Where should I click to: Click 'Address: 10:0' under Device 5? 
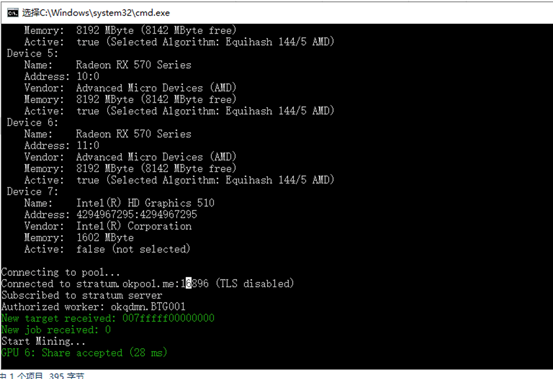tap(62, 77)
